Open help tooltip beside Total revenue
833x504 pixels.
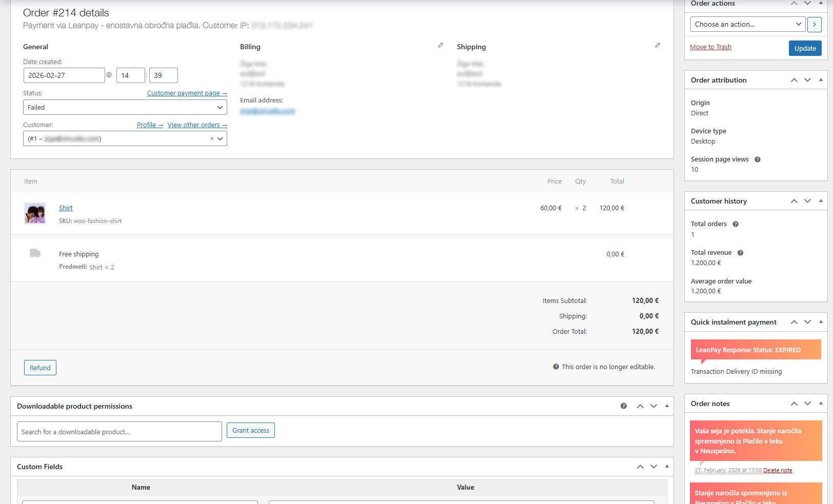[740, 252]
